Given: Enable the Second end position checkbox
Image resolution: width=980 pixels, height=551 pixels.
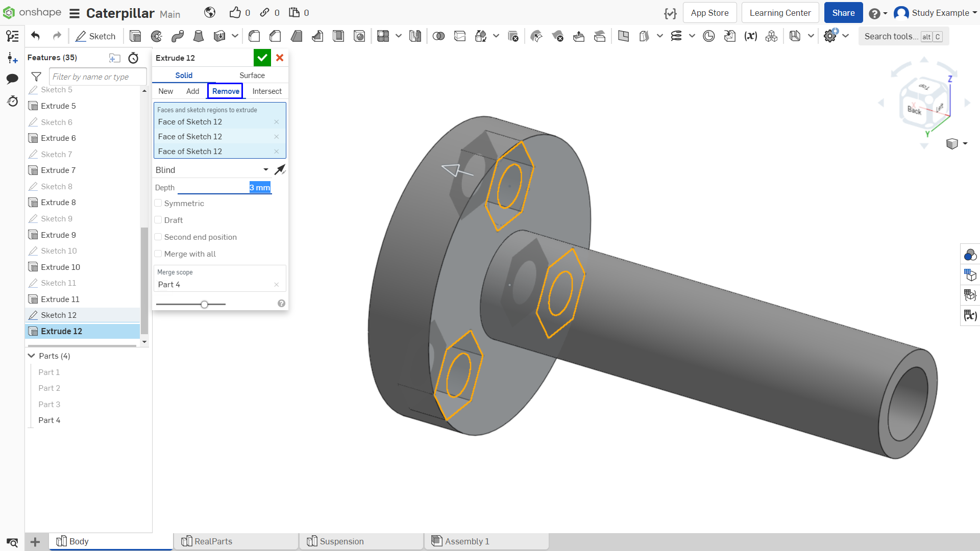Looking at the screenshot, I should click(x=158, y=237).
